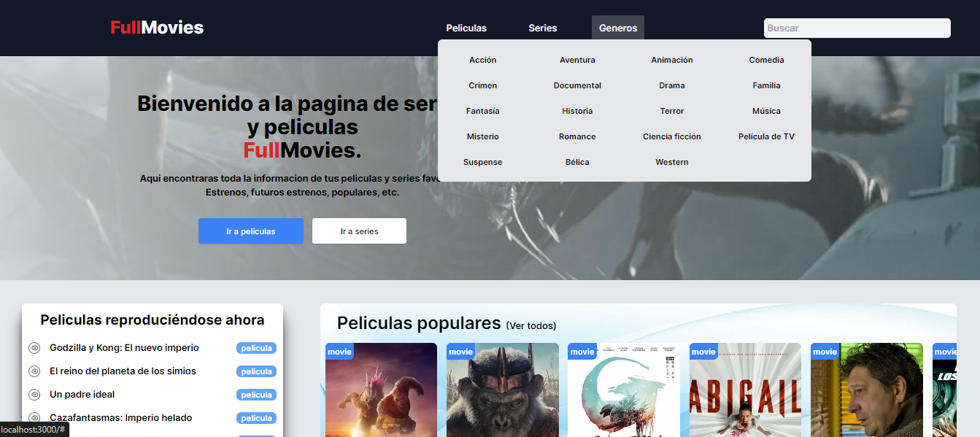Click the pelicula tag next to Un padre ideal
980x437 pixels.
pyautogui.click(x=256, y=395)
